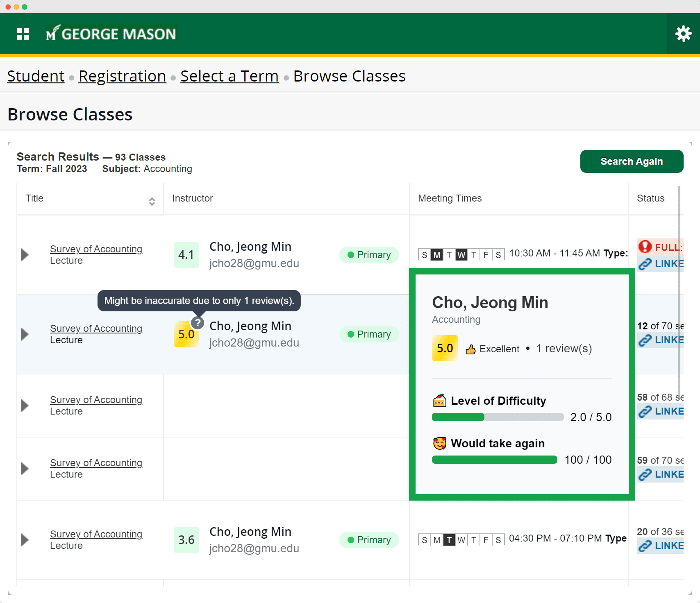Image resolution: width=700 pixels, height=603 pixels.
Task: Click the 4.1 rating badge
Action: pos(186,255)
